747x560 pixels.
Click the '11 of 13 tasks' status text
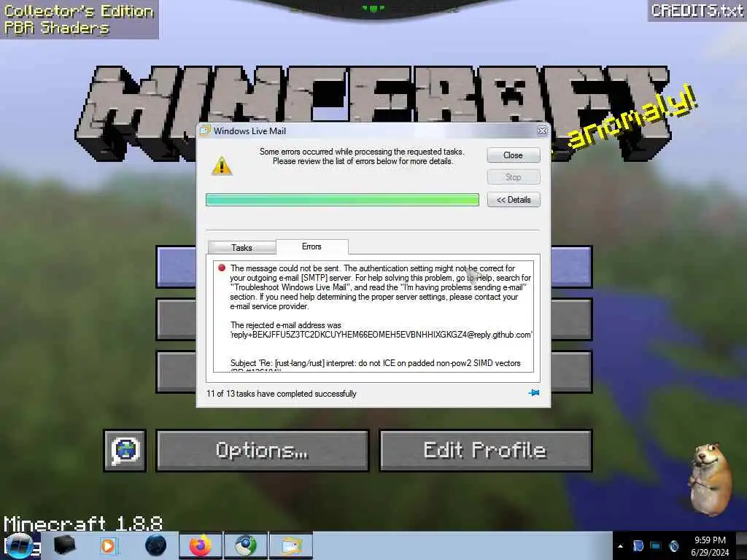click(x=281, y=394)
